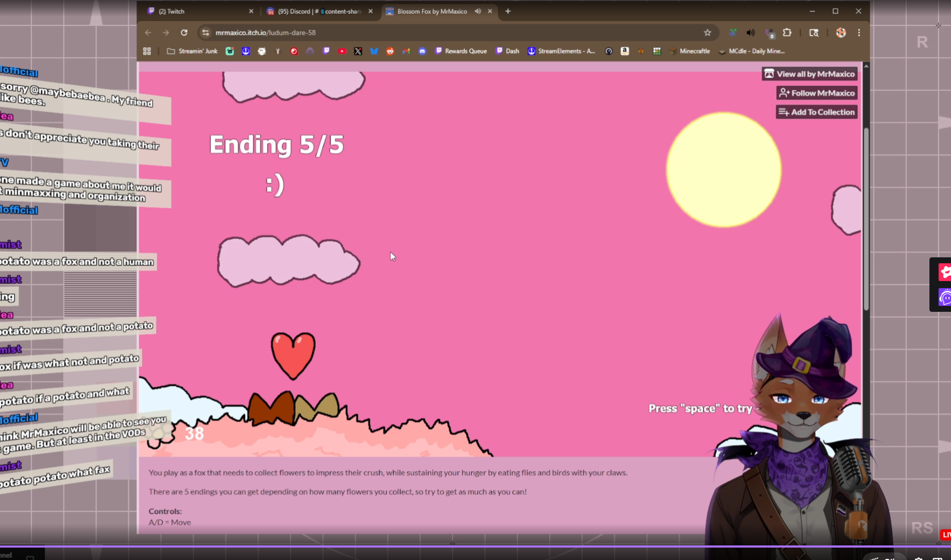Open the green-and-purple extension icon in the toolbar
The height and width of the screenshot is (560, 951).
pyautogui.click(x=733, y=33)
